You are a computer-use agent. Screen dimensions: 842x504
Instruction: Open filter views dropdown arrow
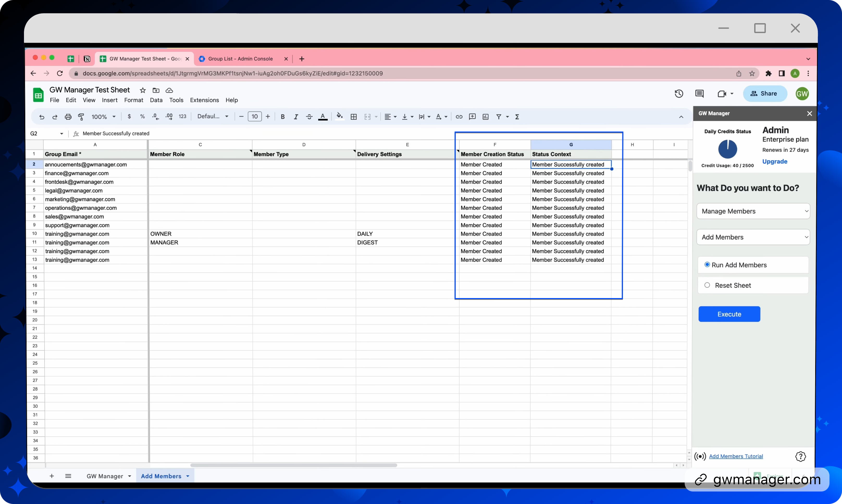[507, 117]
